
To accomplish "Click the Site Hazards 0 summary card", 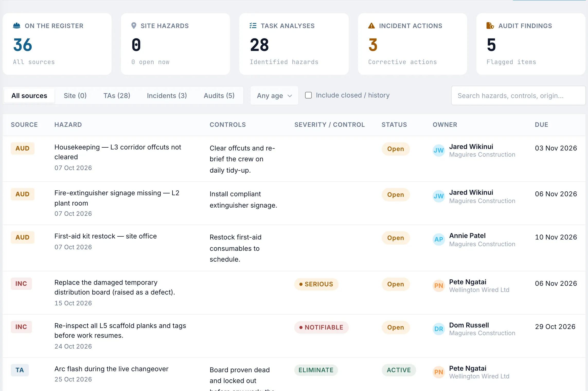I will tap(175, 44).
